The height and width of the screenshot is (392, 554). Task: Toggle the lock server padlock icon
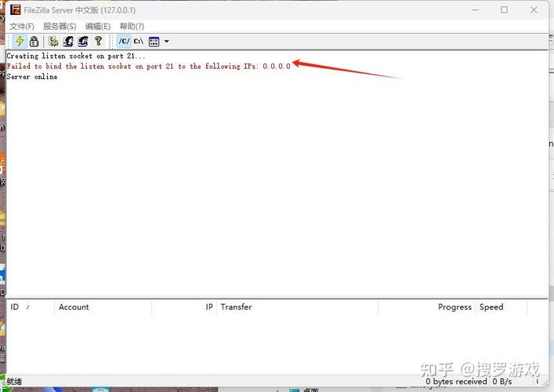coord(34,41)
